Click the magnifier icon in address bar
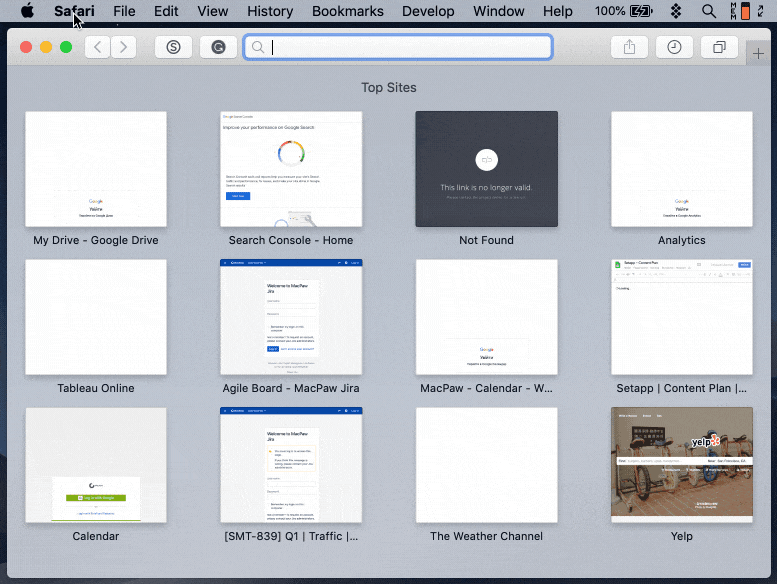 point(258,47)
